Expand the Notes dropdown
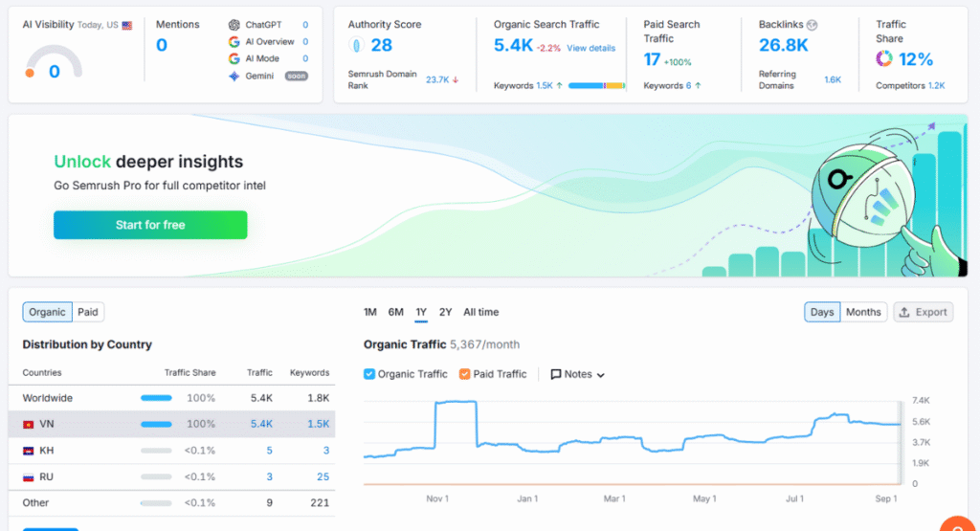Viewport: 980px width, 531px height. pyautogui.click(x=577, y=374)
